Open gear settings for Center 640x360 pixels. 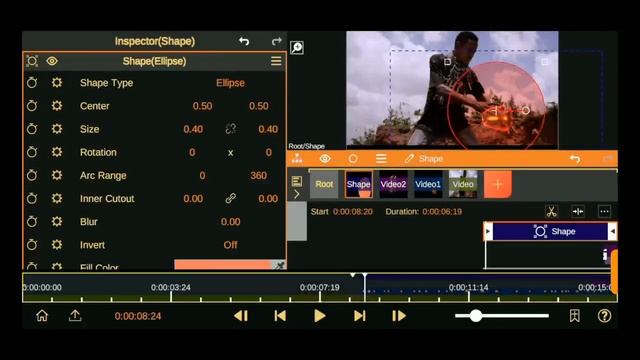click(x=57, y=106)
